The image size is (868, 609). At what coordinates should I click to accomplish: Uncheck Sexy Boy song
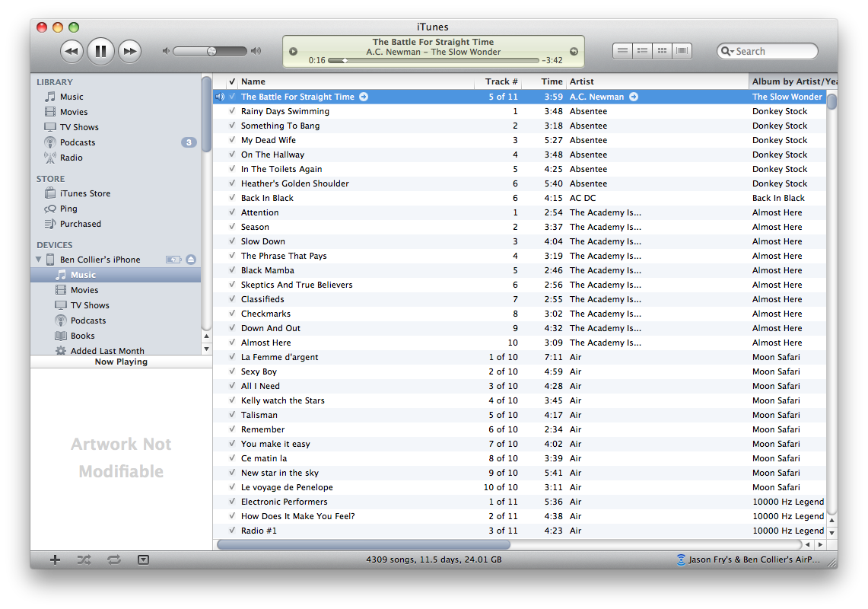click(x=232, y=371)
